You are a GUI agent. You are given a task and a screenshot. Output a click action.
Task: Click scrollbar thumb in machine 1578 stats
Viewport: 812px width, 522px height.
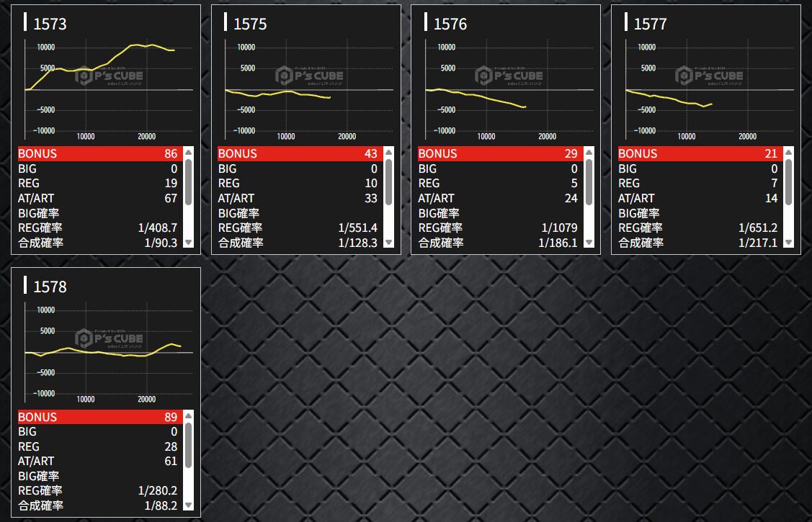point(189,446)
